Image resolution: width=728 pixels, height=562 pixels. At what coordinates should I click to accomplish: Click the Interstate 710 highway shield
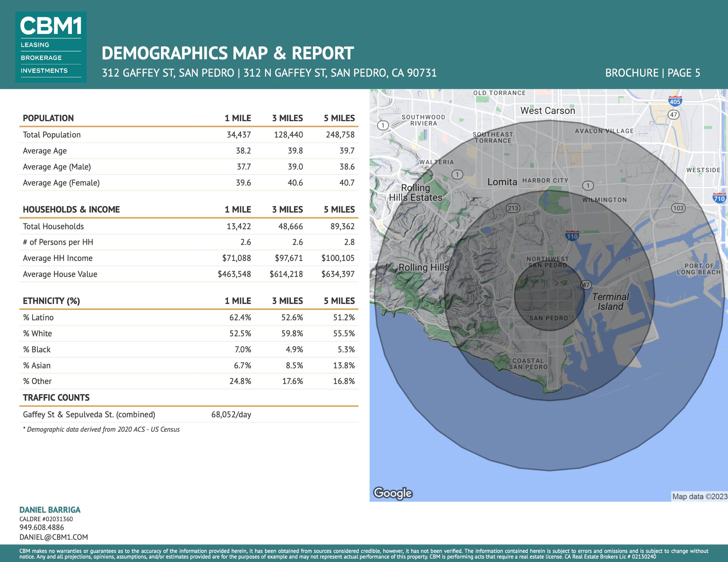(x=719, y=198)
